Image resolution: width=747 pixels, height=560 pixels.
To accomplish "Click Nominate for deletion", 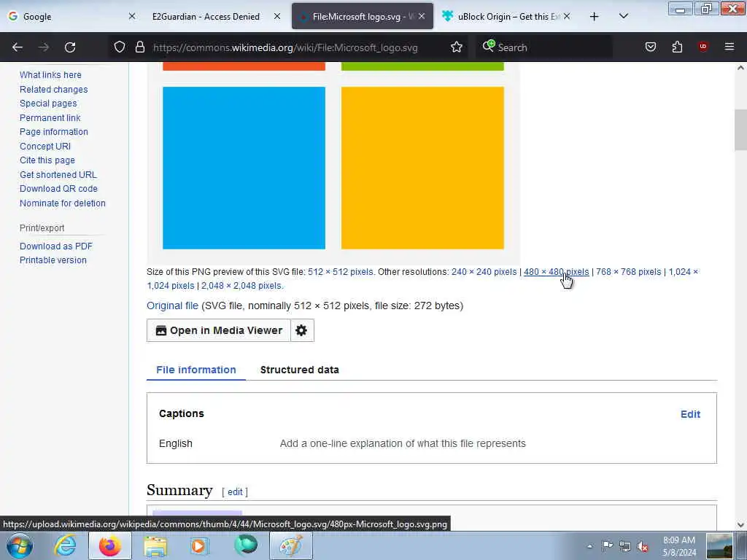I will point(63,203).
